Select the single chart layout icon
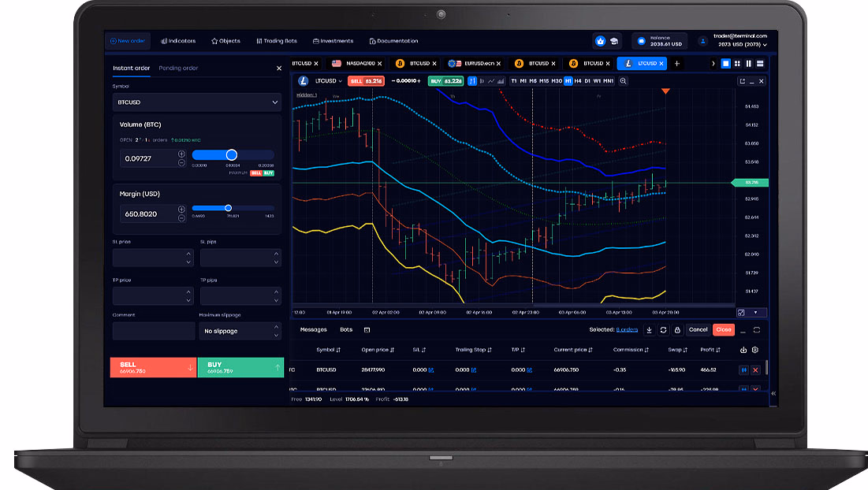868x490 pixels. (x=726, y=64)
